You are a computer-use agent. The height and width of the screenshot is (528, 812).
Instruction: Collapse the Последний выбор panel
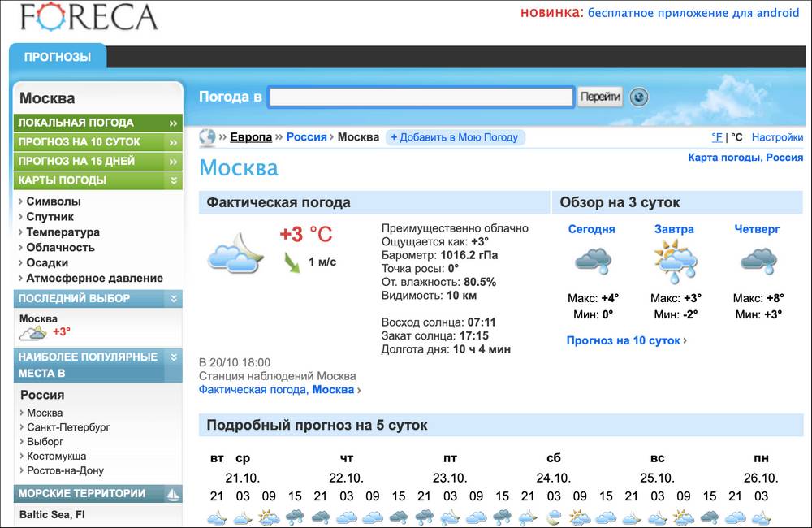[173, 299]
